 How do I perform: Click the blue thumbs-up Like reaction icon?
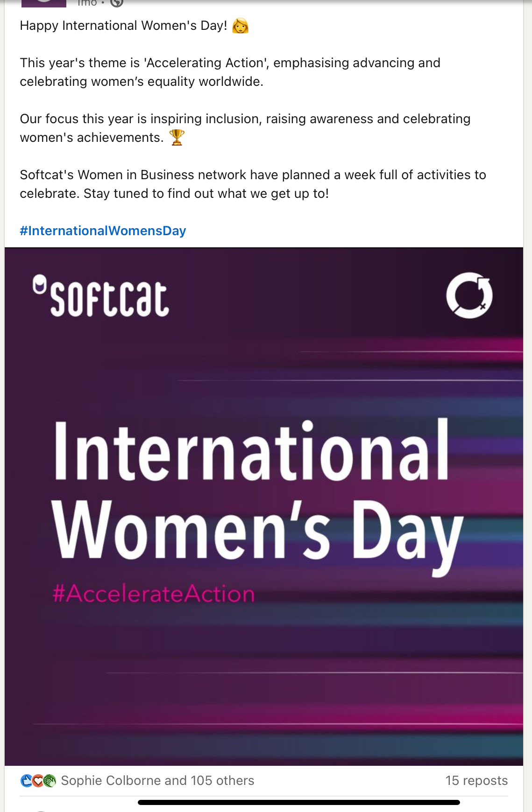click(27, 780)
